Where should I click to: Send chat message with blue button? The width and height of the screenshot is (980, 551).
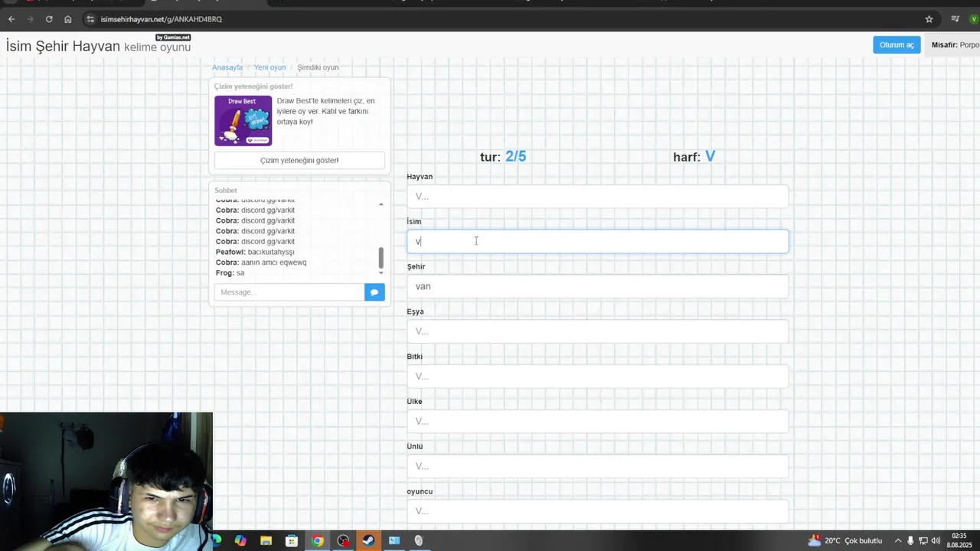(374, 292)
